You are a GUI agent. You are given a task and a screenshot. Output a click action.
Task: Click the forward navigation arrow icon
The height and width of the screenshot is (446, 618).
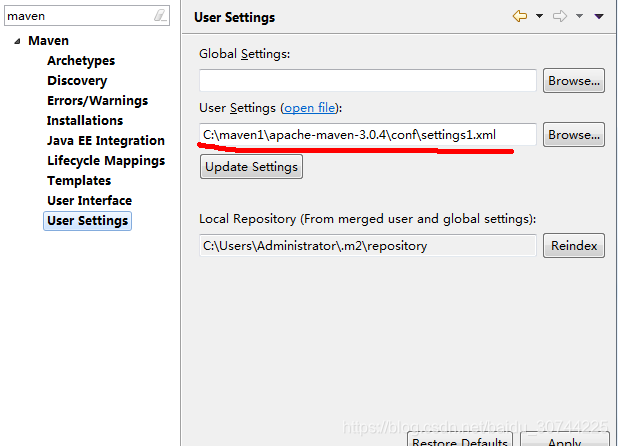(x=560, y=16)
